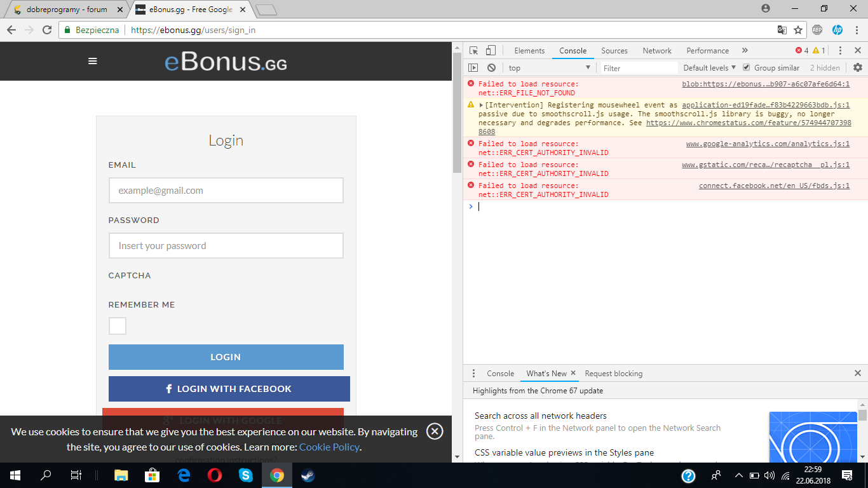Click the red error count indicator

click(x=802, y=51)
